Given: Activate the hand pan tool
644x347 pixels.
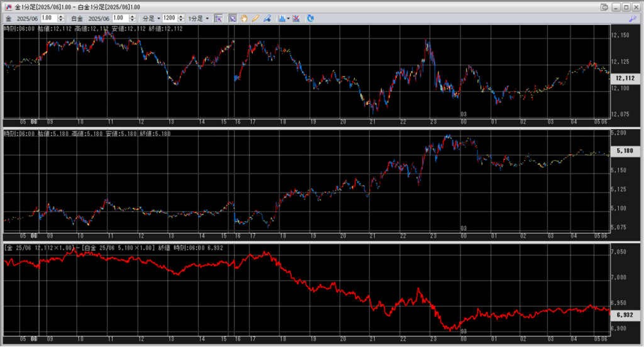Looking at the screenshot, I should click(244, 18).
